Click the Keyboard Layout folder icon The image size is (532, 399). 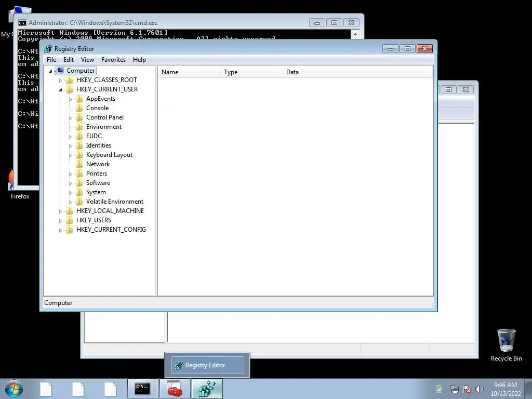[79, 155]
